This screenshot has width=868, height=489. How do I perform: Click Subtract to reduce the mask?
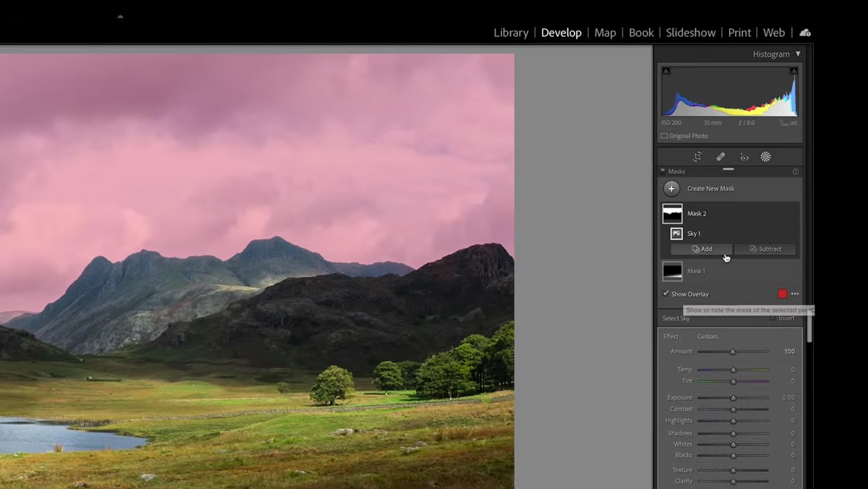coord(765,249)
